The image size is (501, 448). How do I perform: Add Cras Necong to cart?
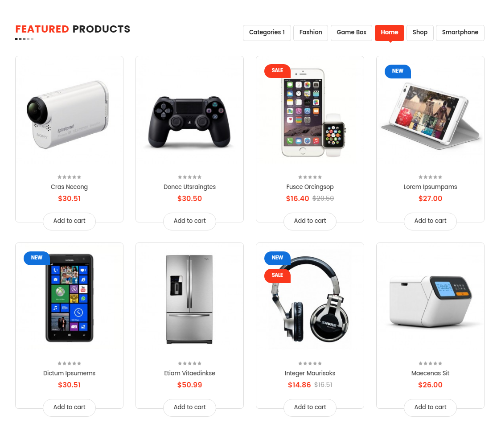[x=70, y=221]
